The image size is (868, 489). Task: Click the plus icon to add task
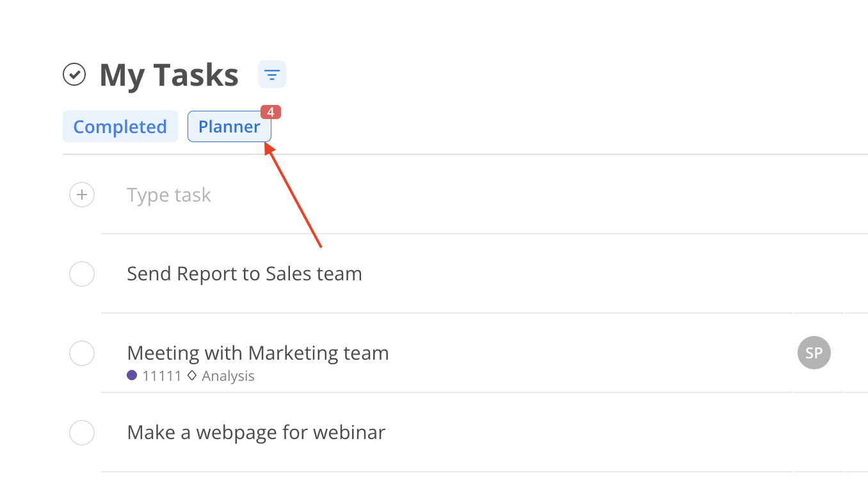tap(82, 195)
